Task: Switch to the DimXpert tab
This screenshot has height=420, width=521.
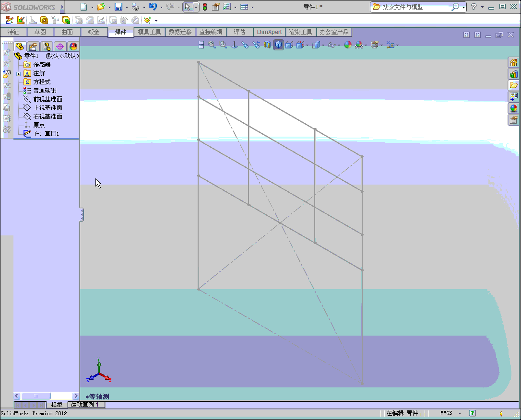Action: (x=269, y=32)
